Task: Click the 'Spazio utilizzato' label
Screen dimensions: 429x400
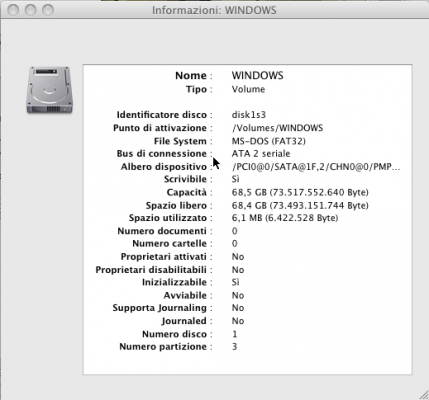Action: tap(168, 218)
